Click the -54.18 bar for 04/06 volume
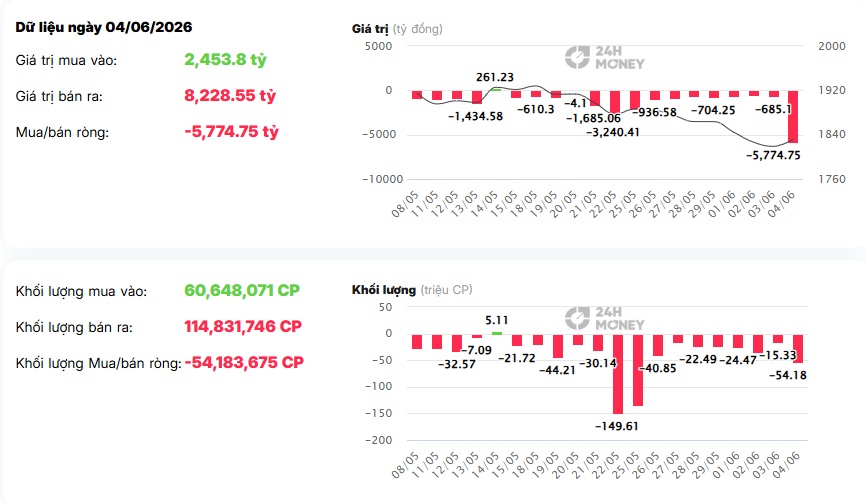 pos(798,348)
